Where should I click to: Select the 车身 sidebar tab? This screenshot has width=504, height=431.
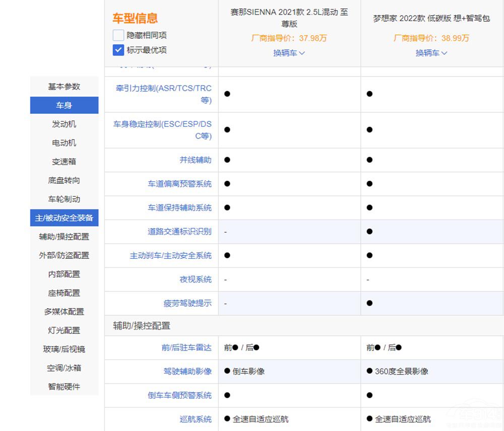tap(64, 105)
